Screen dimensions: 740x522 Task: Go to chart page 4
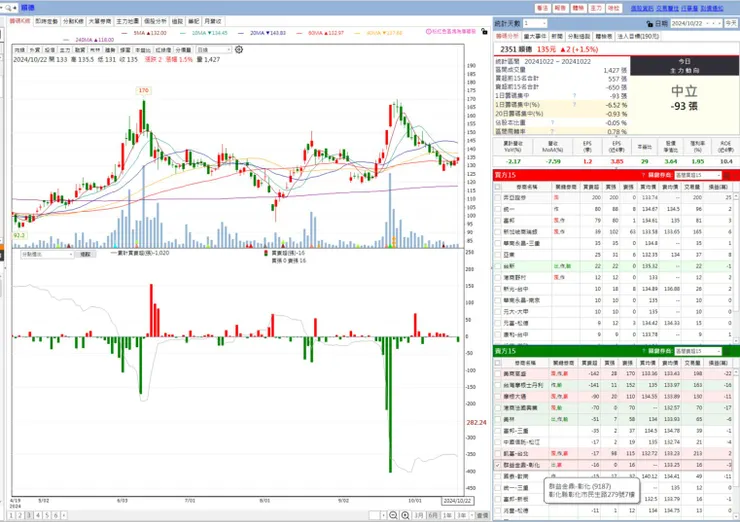click(38, 516)
